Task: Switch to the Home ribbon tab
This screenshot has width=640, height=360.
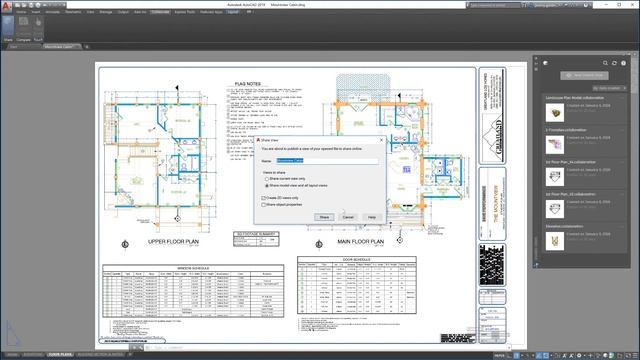Action: tap(21, 12)
